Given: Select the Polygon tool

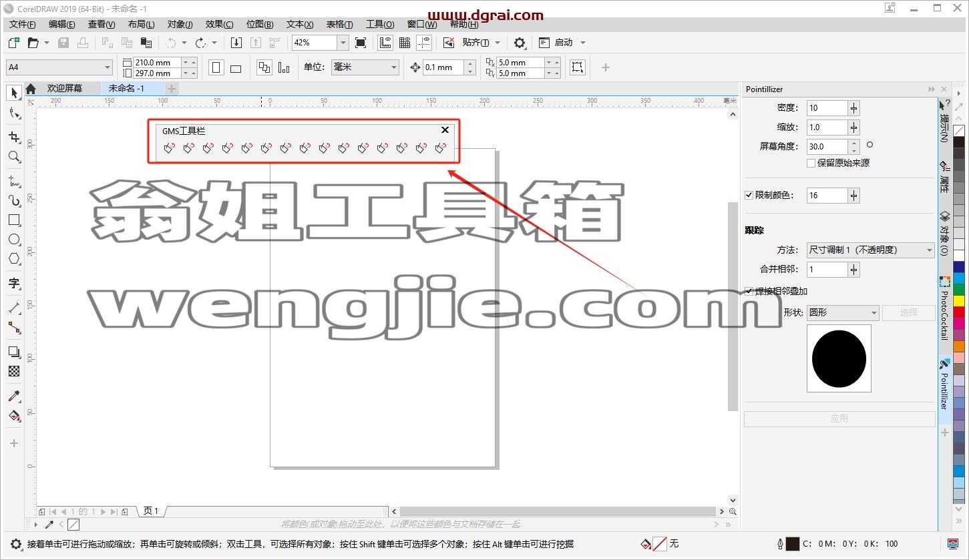Looking at the screenshot, I should (x=14, y=259).
